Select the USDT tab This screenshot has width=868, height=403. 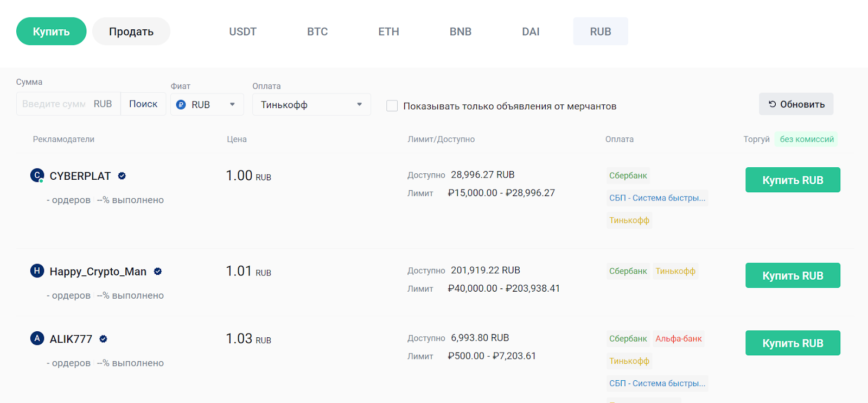click(x=242, y=32)
